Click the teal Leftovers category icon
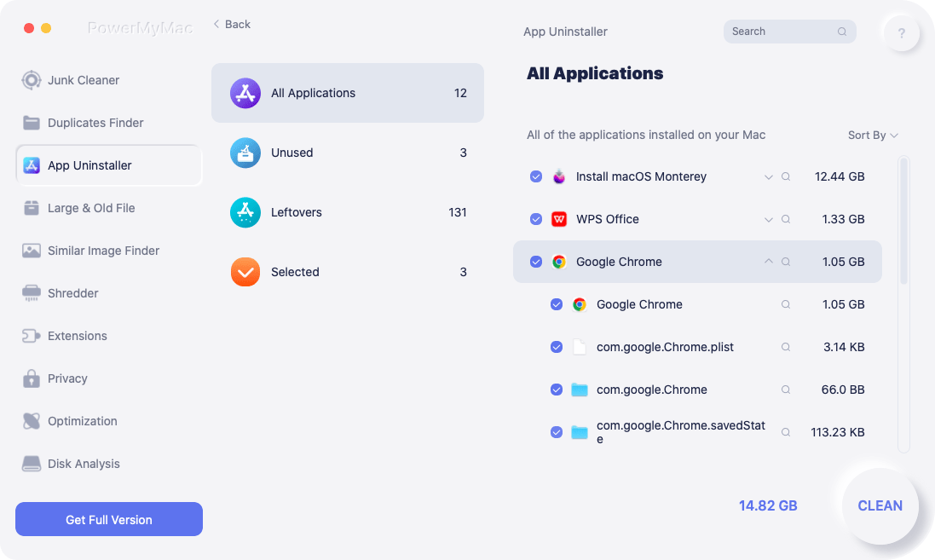The height and width of the screenshot is (560, 935). (x=245, y=212)
